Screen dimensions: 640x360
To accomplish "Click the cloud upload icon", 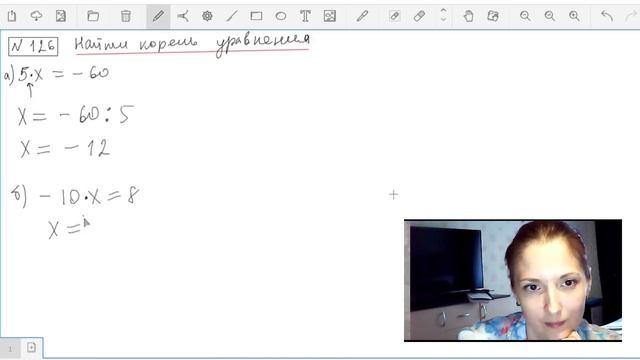I will click(x=36, y=16).
